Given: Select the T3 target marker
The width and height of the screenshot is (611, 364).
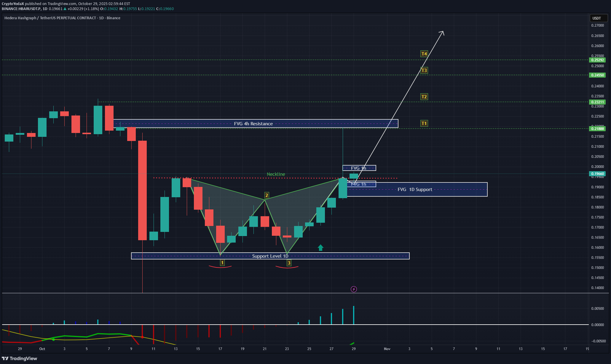Looking at the screenshot, I should pos(424,70).
